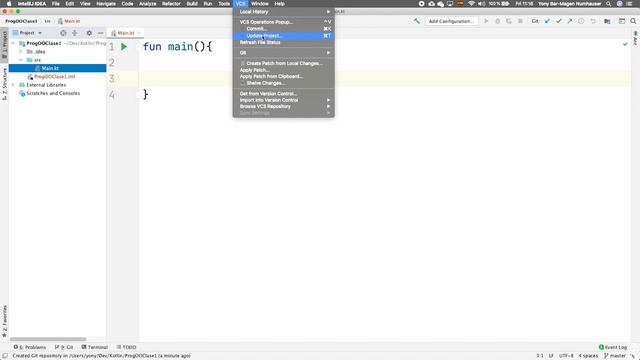Expand the .idea folder
This screenshot has height=360, width=640.
coord(21,51)
